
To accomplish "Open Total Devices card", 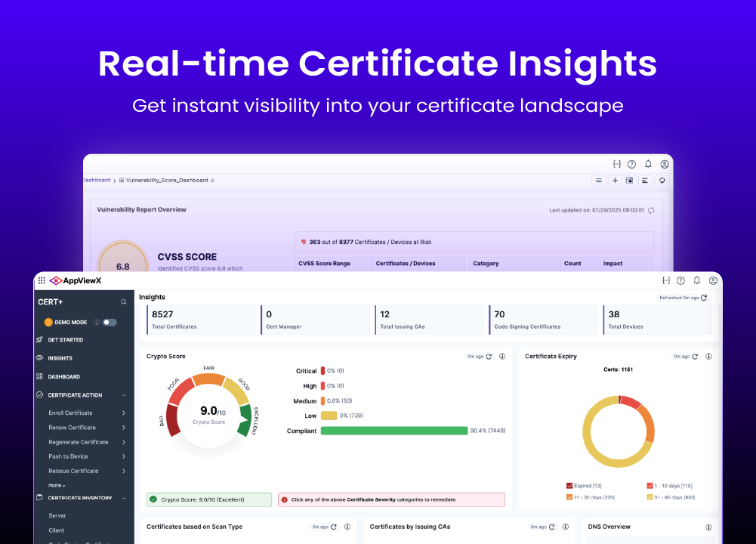I will (x=658, y=320).
